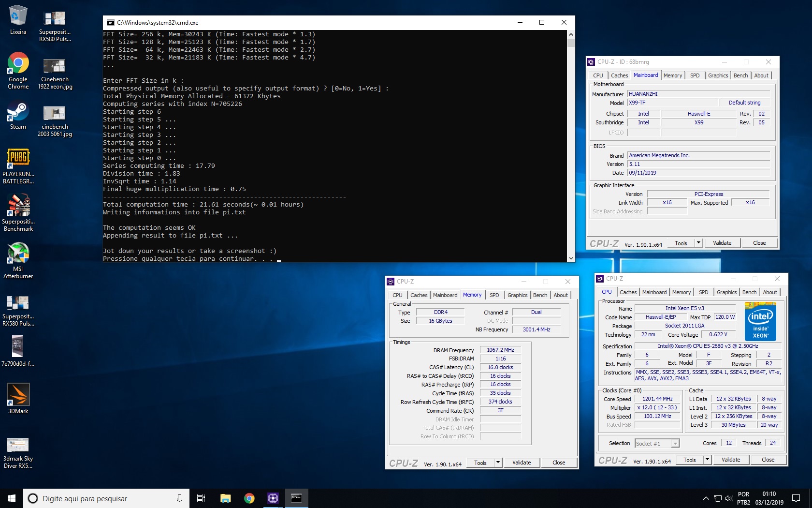Open network status tray icon
The image size is (812, 508).
pos(718,498)
